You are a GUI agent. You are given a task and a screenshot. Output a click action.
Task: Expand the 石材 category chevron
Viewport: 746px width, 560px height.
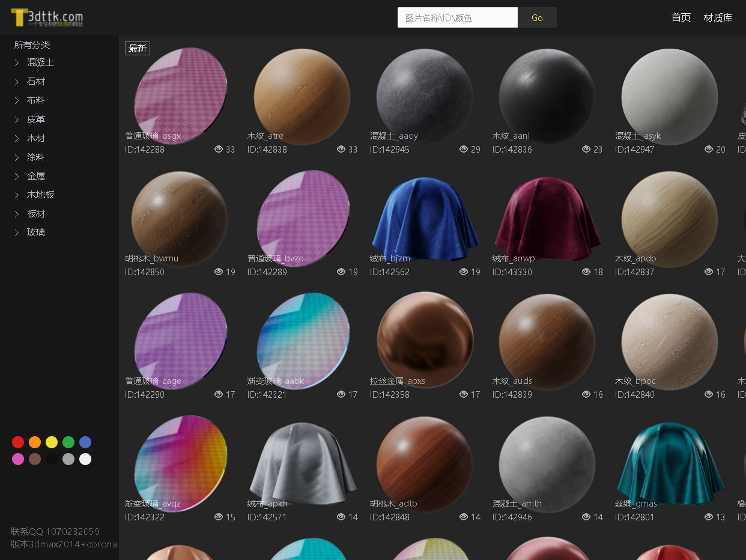(17, 82)
